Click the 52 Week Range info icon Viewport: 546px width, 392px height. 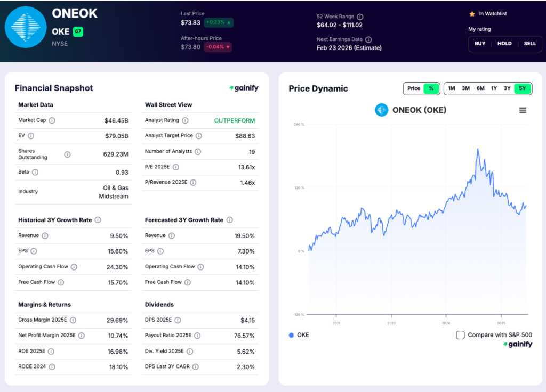[361, 17]
